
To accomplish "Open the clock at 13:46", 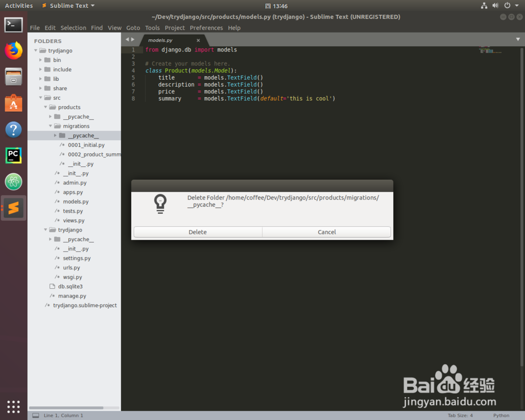I will [276, 6].
